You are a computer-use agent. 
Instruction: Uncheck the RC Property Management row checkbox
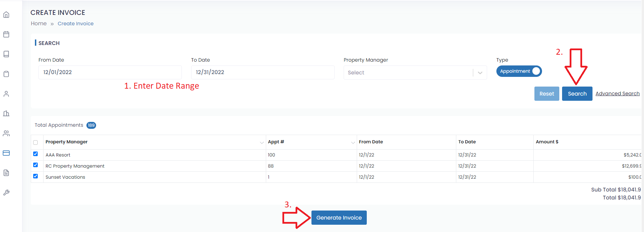(x=35, y=165)
